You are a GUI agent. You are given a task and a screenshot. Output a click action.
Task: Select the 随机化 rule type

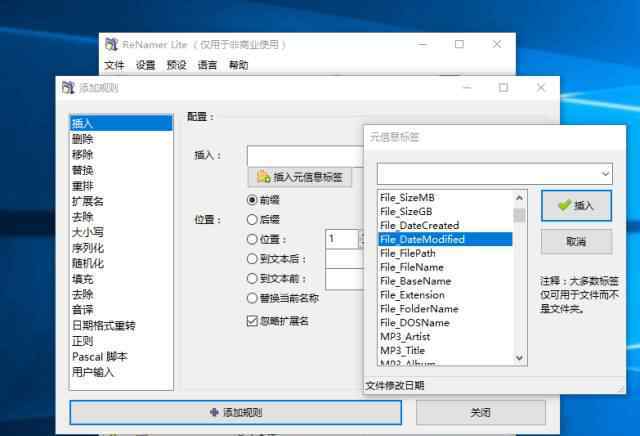click(121, 263)
